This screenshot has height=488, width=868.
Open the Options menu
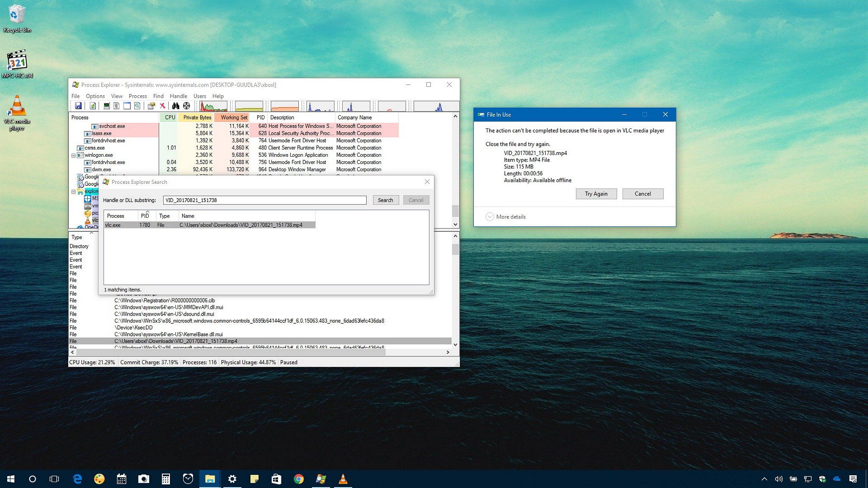pyautogui.click(x=95, y=96)
